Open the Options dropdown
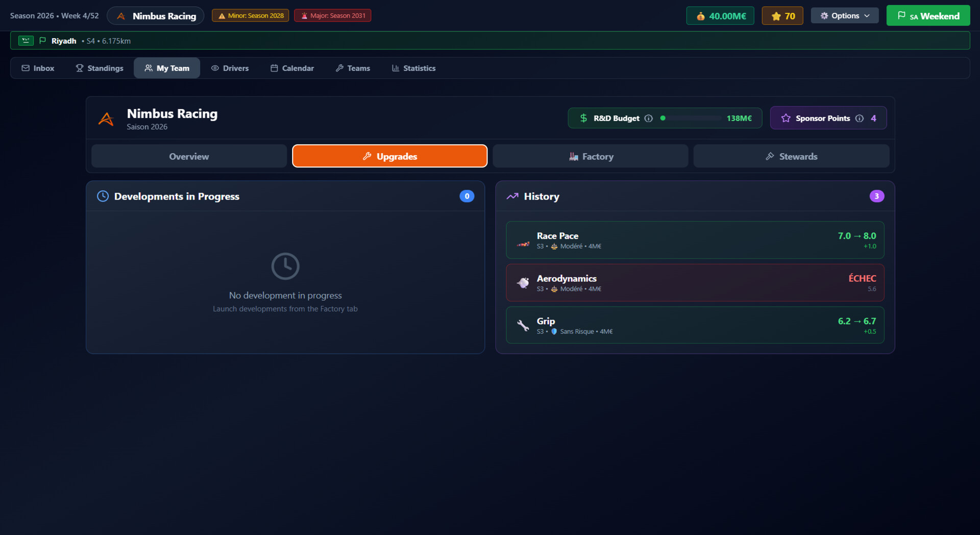980x535 pixels. (844, 15)
